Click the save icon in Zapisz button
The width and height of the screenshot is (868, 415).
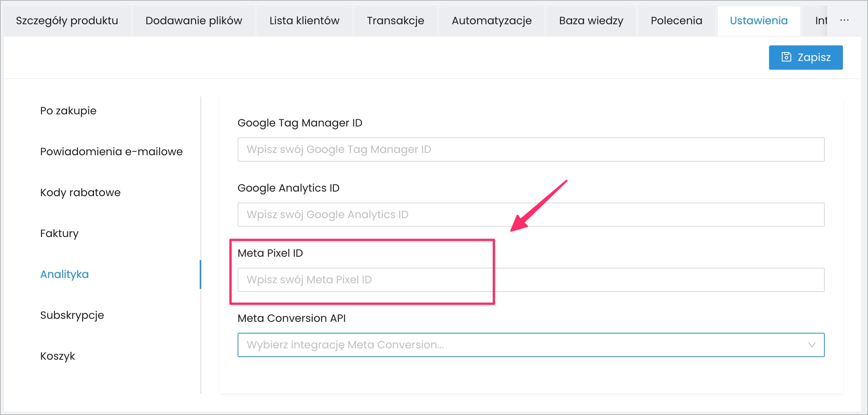(787, 57)
